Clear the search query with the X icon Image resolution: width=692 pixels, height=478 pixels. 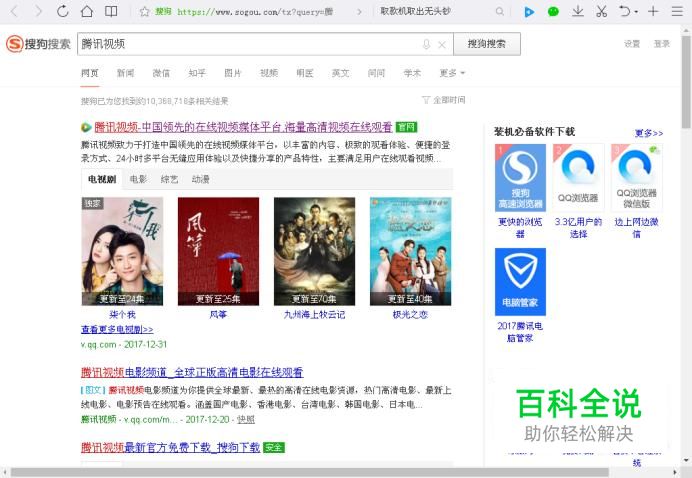pos(442,44)
